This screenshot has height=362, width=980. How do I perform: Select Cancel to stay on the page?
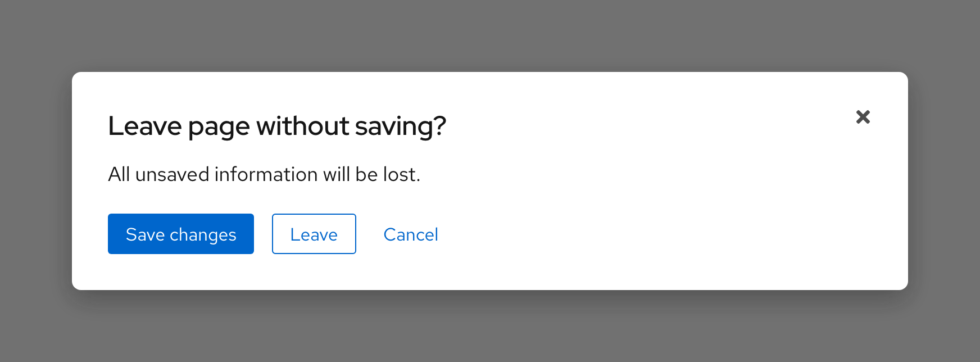pos(411,234)
